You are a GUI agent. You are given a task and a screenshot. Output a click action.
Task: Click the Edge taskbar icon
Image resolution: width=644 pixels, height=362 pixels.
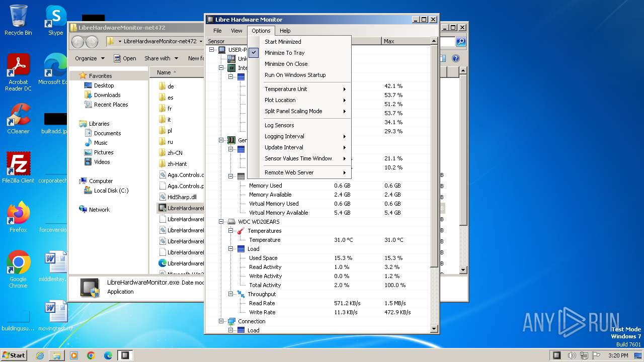(x=108, y=355)
